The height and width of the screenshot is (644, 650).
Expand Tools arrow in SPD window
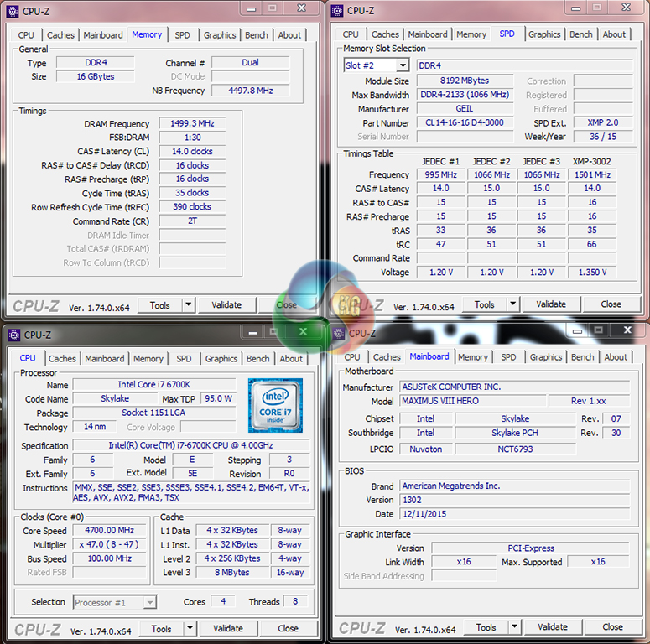(x=513, y=304)
